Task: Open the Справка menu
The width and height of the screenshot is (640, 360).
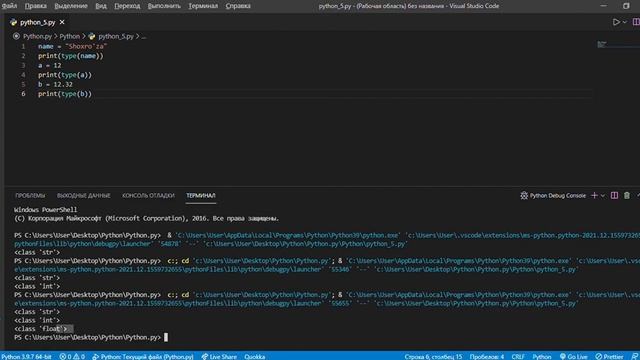Action: click(238, 6)
